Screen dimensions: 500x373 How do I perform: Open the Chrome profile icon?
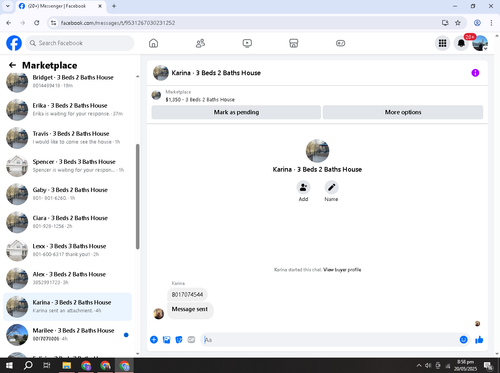pyautogui.click(x=477, y=23)
